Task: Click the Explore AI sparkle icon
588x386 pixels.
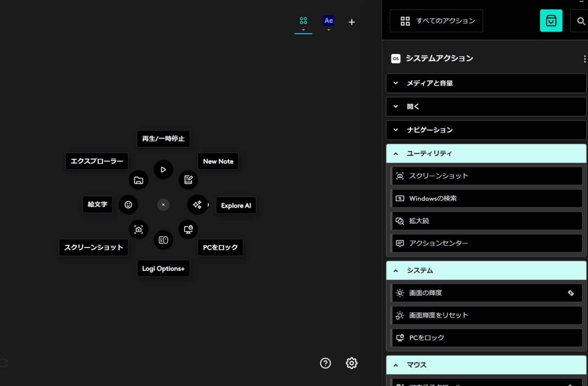Action: coord(198,205)
